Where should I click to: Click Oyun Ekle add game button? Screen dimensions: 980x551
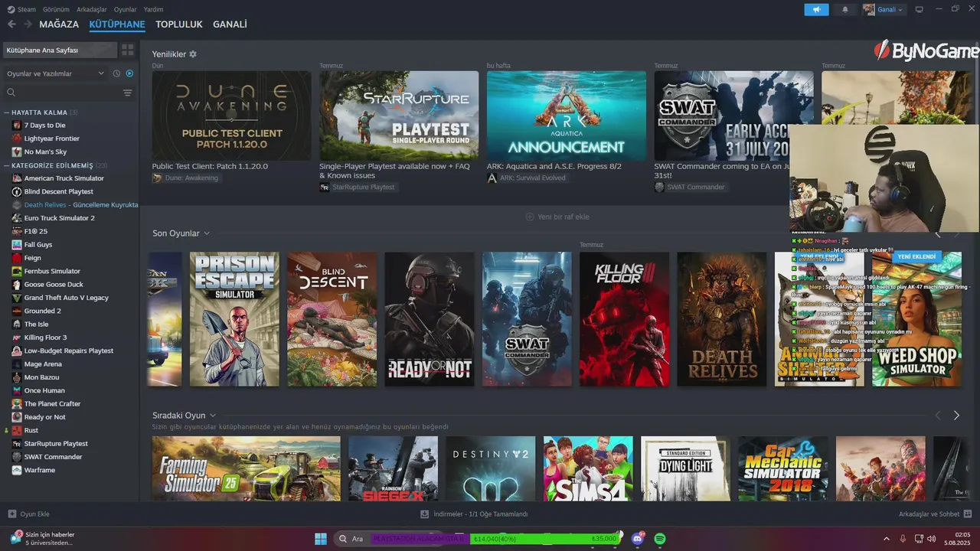[x=28, y=514]
